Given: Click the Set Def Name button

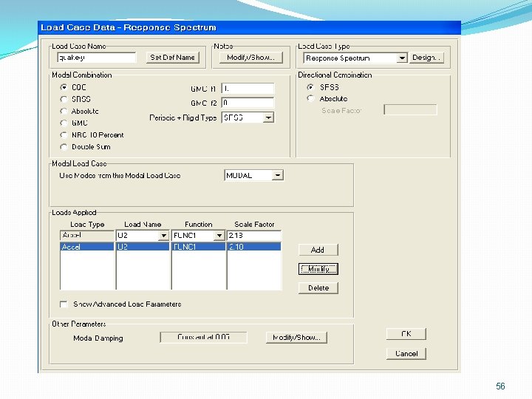Looking at the screenshot, I should (172, 58).
